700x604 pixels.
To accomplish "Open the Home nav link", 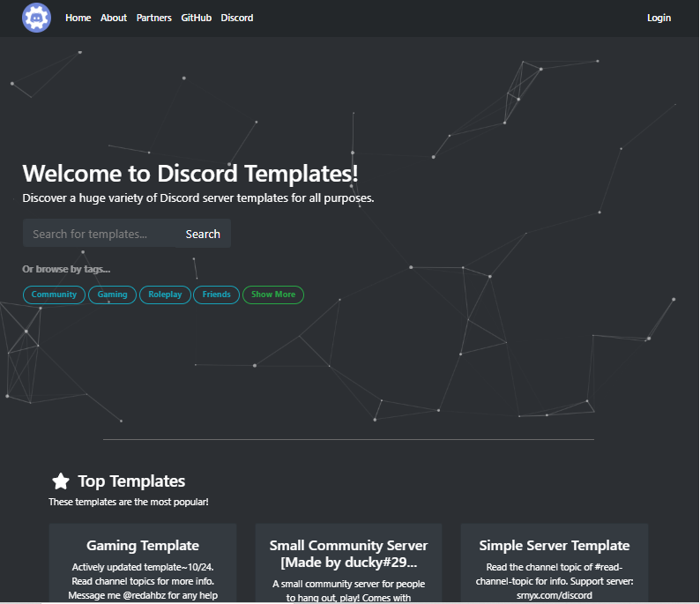I will pos(78,18).
